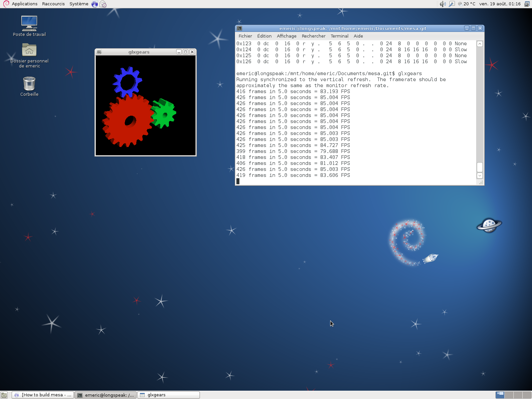Switch to the second workspace in pager
The image size is (532, 399).
point(509,395)
